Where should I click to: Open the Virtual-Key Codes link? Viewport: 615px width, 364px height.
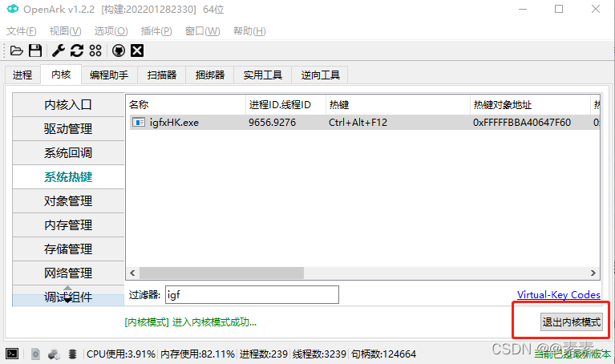coord(559,294)
